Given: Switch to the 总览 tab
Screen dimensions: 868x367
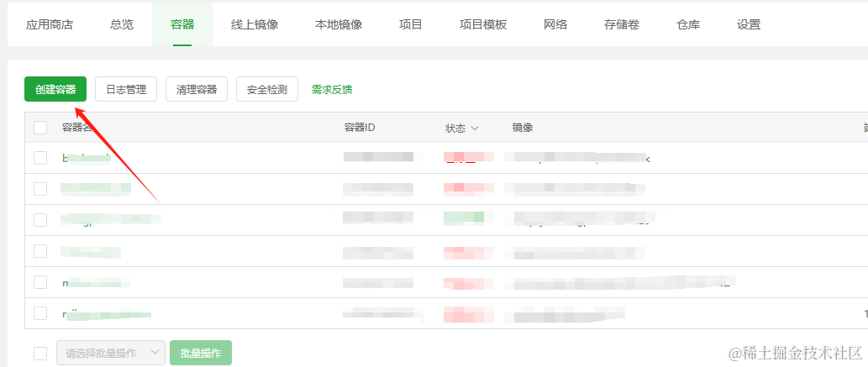Looking at the screenshot, I should click(x=122, y=24).
